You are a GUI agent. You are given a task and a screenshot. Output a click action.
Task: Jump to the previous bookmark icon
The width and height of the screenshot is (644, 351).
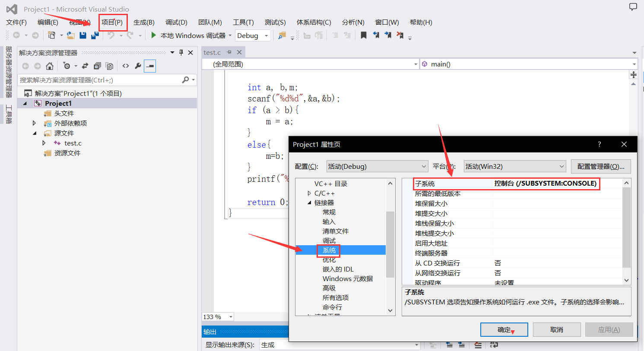click(376, 35)
